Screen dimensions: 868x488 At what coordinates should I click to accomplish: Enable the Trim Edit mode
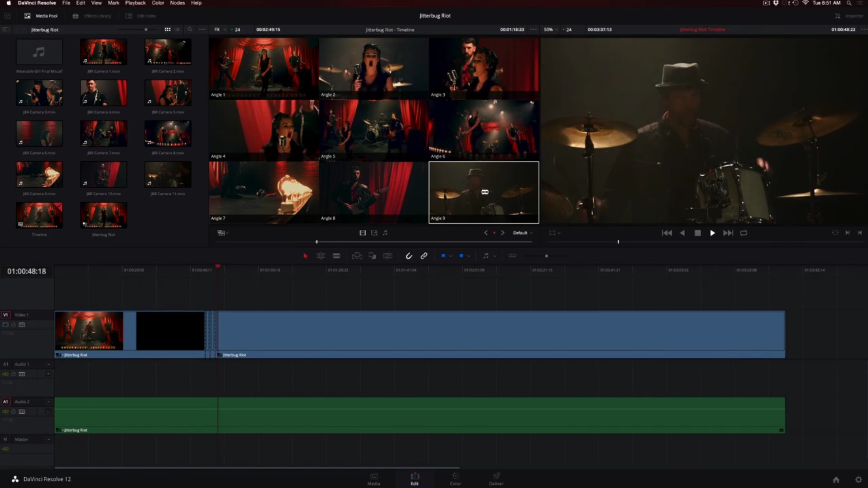click(321, 256)
